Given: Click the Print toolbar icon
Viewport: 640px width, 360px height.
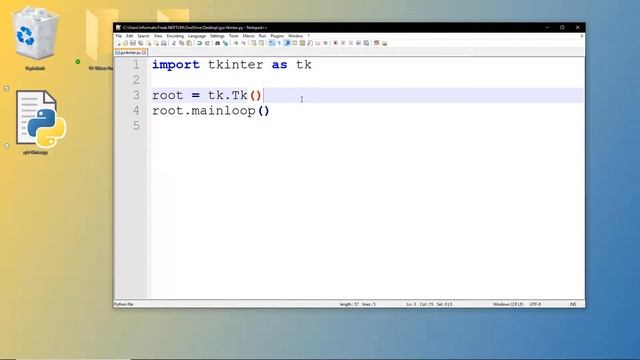Looking at the screenshot, I should pyautogui.click(x=163, y=43).
